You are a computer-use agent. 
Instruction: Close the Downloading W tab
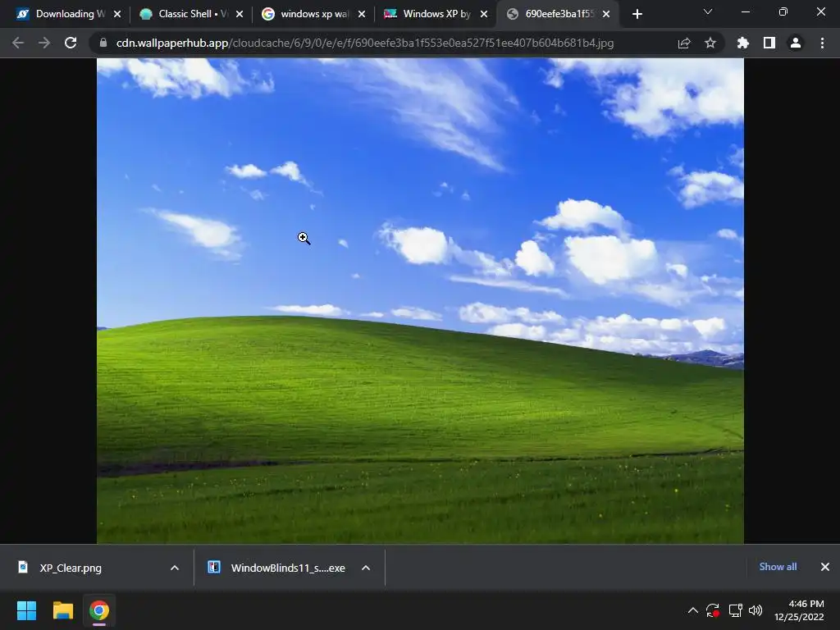tap(117, 14)
